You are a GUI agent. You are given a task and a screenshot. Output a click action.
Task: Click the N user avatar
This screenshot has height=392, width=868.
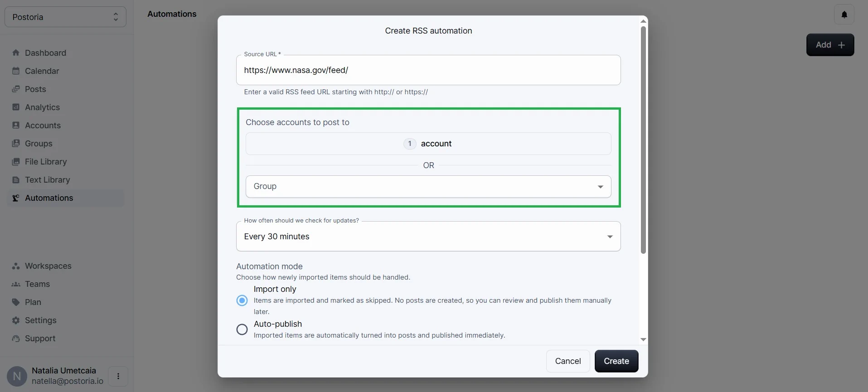(17, 376)
